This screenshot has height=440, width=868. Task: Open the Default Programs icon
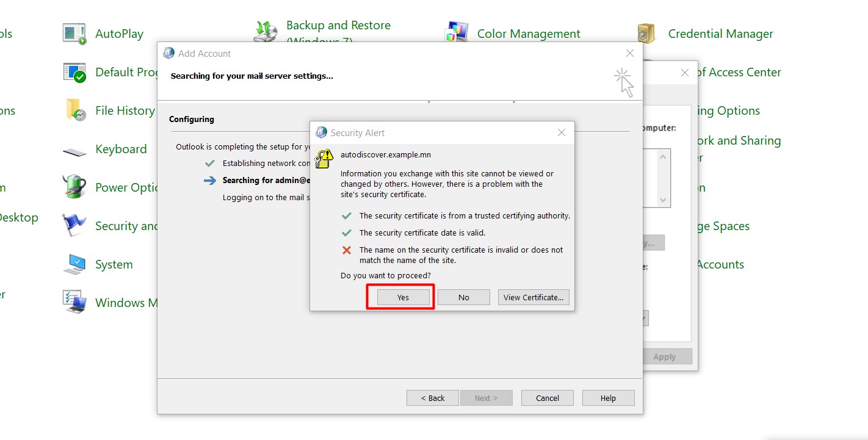point(75,72)
